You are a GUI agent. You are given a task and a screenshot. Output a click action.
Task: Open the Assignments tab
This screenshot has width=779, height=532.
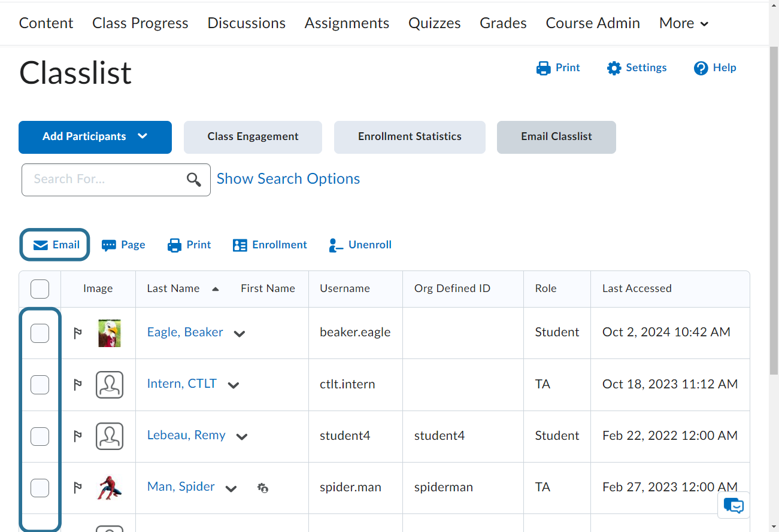pos(347,23)
